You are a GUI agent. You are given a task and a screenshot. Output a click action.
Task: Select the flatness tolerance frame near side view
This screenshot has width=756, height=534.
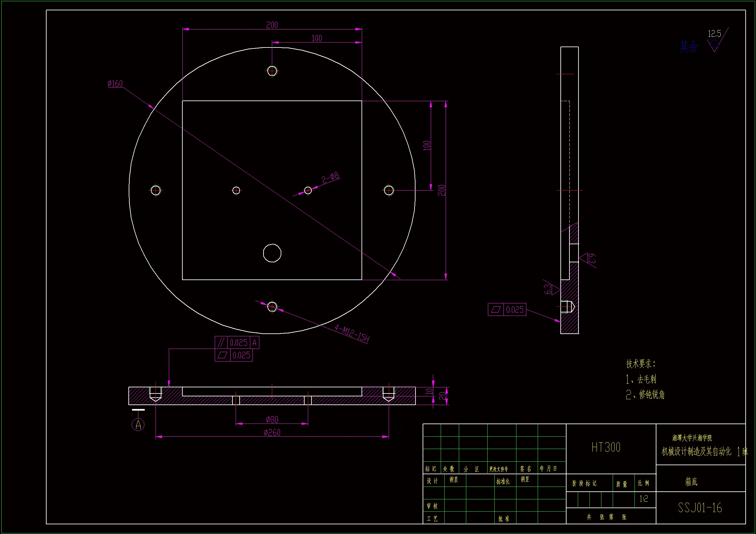tap(507, 309)
